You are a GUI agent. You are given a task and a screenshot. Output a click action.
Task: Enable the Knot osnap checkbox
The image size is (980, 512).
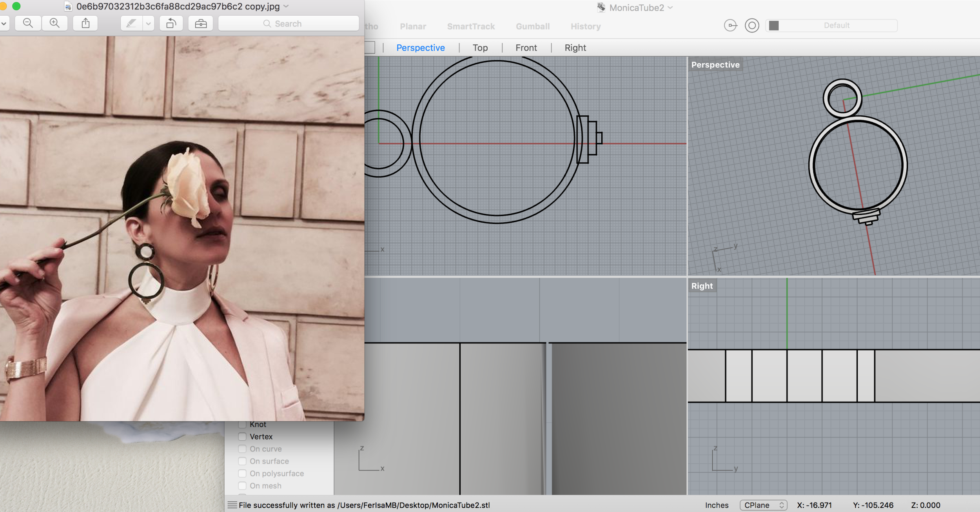[242, 425]
